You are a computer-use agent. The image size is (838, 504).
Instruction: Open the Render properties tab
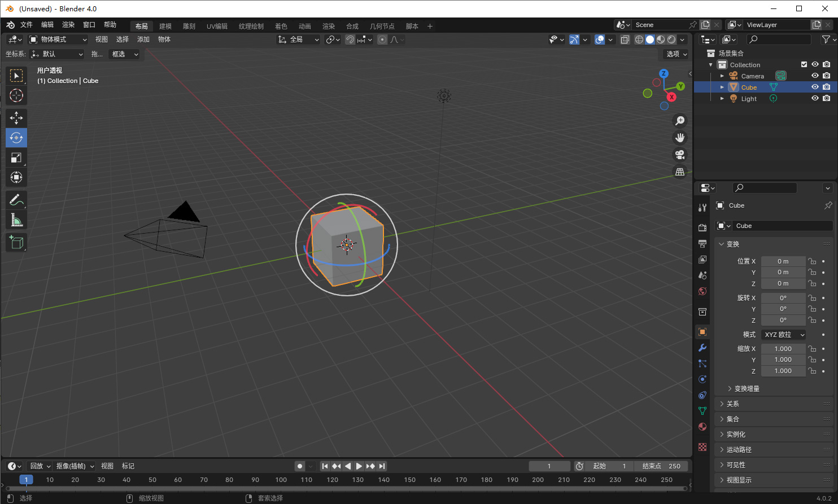(702, 228)
